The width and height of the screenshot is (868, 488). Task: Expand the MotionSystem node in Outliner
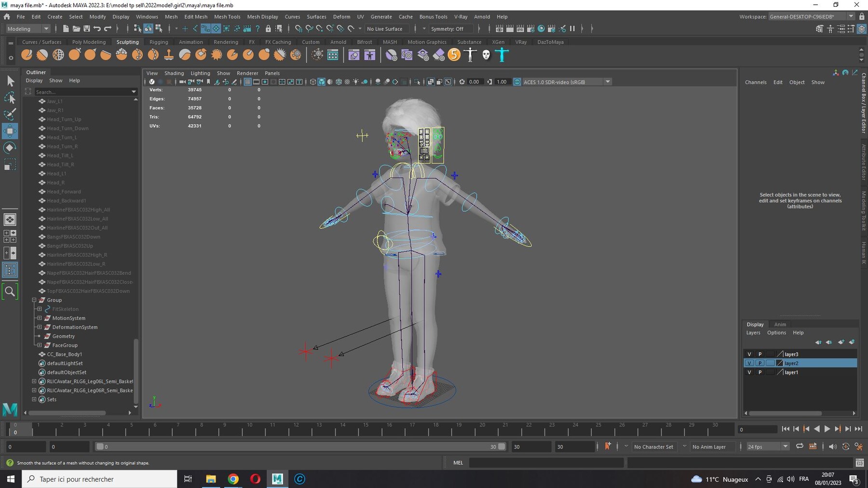[40, 318]
